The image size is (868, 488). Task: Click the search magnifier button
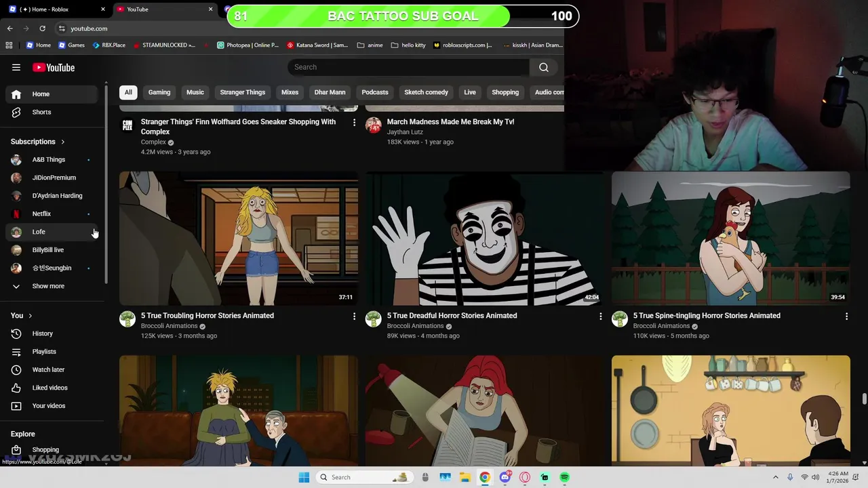click(543, 67)
